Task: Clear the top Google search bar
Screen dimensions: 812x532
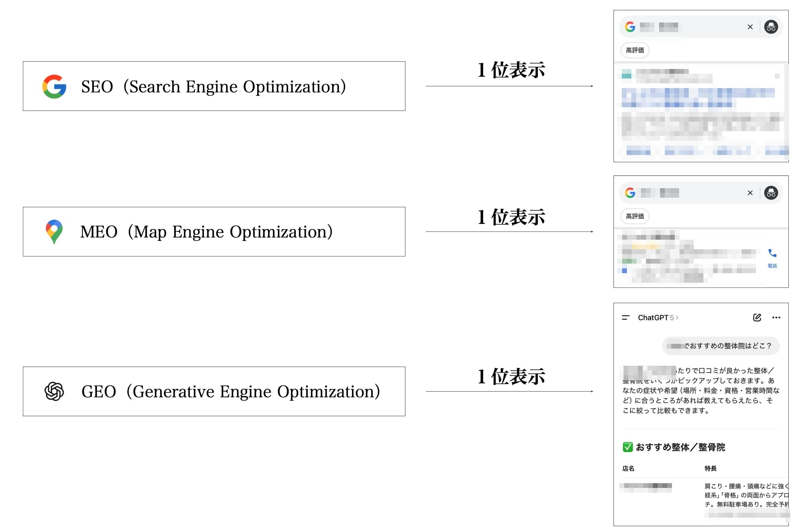Action: coord(750,27)
